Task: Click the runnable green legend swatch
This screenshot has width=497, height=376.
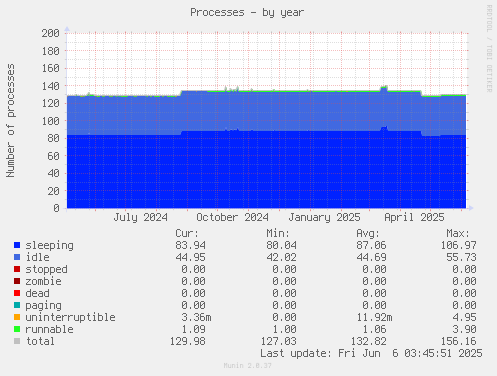Action: (17, 329)
